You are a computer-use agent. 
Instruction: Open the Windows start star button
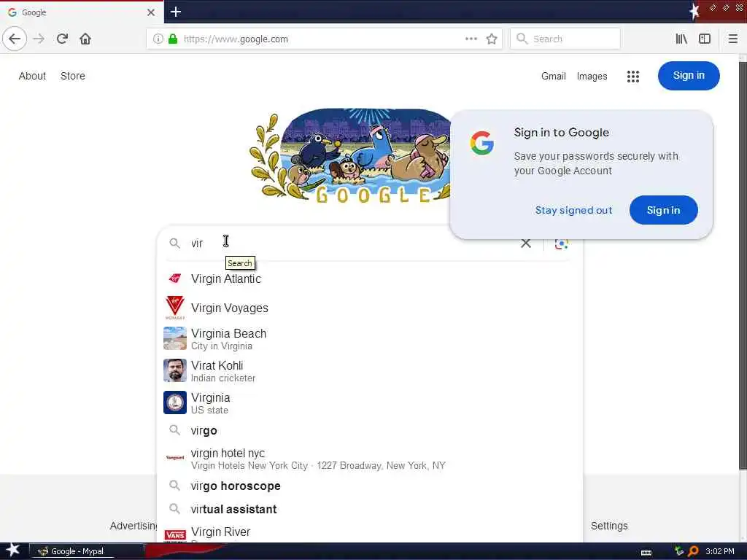pos(13,551)
